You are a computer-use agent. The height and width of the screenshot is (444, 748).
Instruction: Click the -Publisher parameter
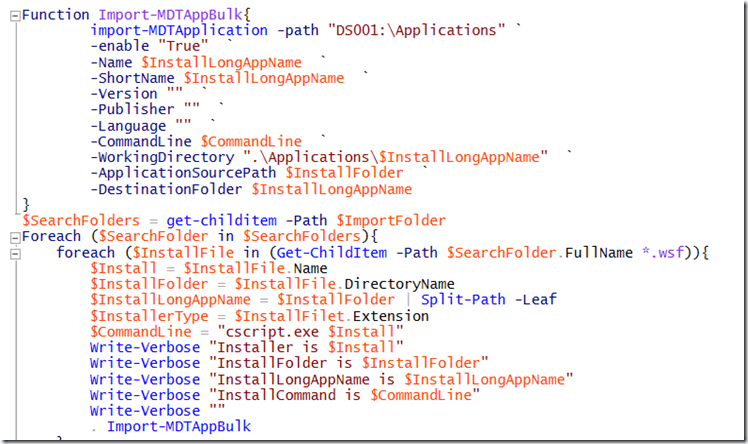131,110
